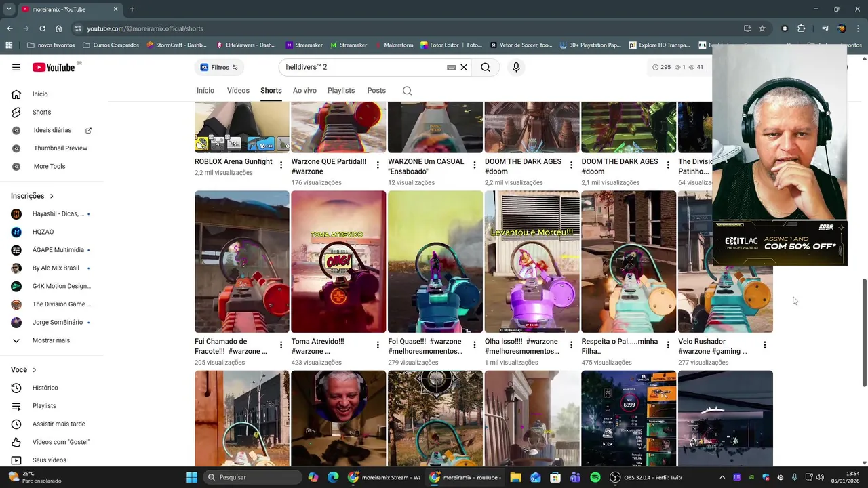Image resolution: width=868 pixels, height=488 pixels.
Task: Open Respeita o Pai minha Filha title
Action: point(620,346)
